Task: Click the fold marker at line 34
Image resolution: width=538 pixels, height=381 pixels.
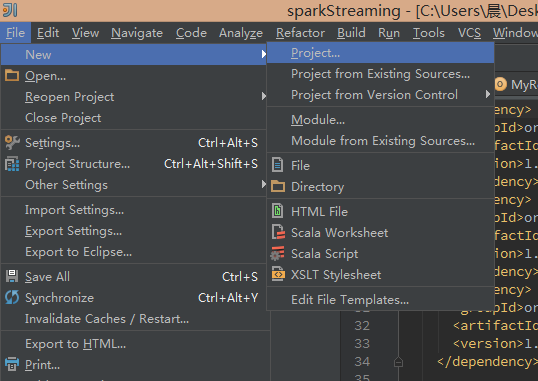Action: [x=398, y=362]
